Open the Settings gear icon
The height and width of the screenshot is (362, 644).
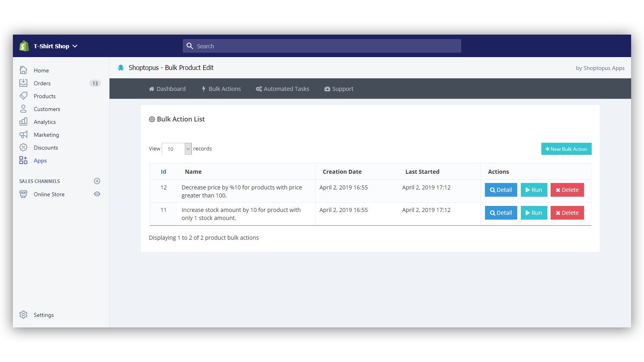tap(23, 315)
